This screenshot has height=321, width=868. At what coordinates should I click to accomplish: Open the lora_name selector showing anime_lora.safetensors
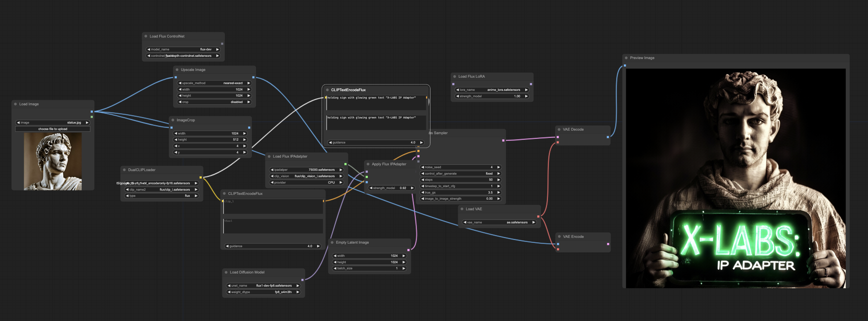492,90
